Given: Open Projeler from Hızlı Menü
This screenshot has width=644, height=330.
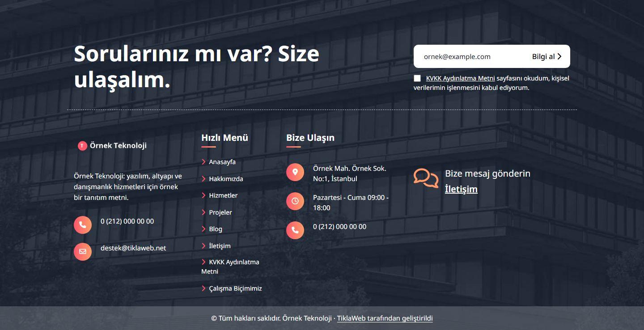Looking at the screenshot, I should pyautogui.click(x=220, y=212).
